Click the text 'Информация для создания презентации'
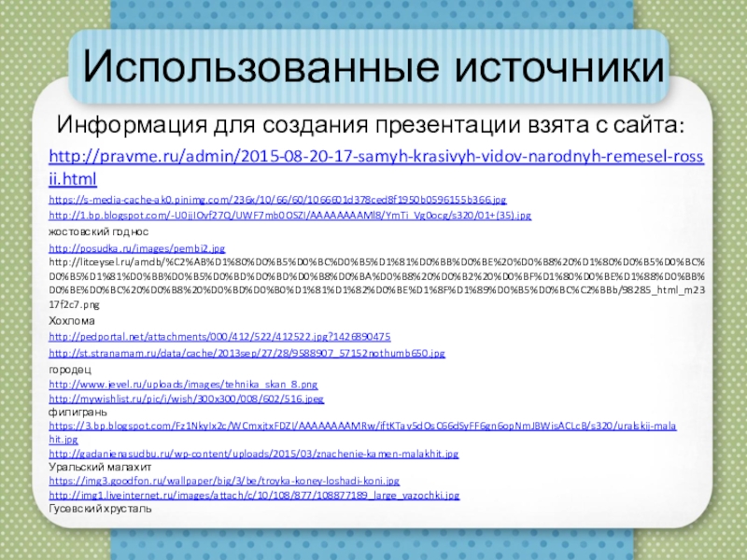The width and height of the screenshot is (747, 560). (x=289, y=125)
